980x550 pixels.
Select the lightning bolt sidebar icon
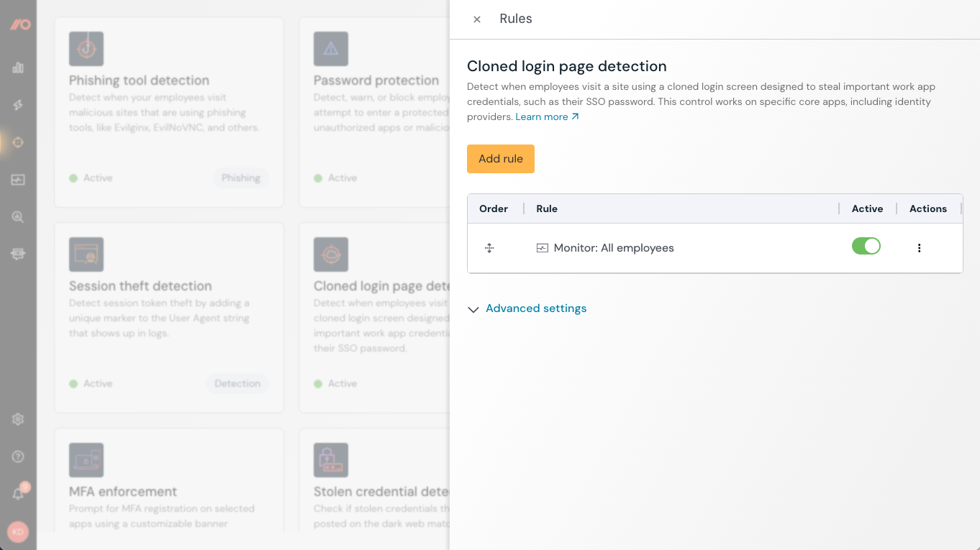pos(18,105)
